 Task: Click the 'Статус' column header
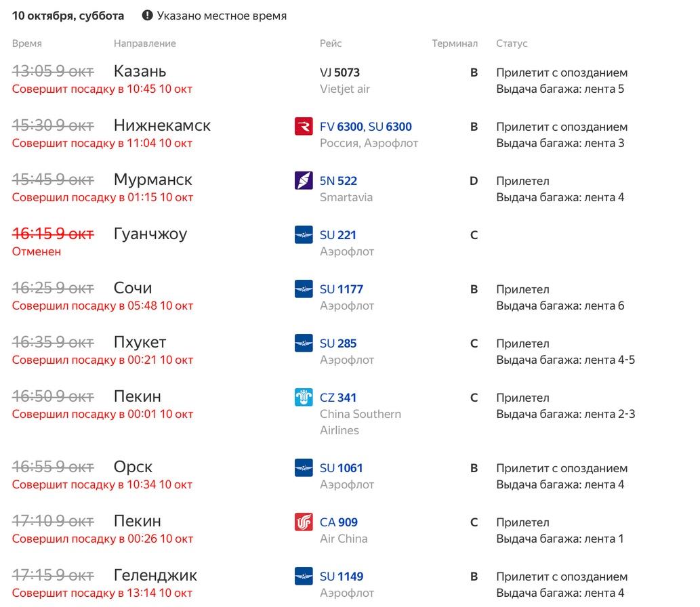512,44
